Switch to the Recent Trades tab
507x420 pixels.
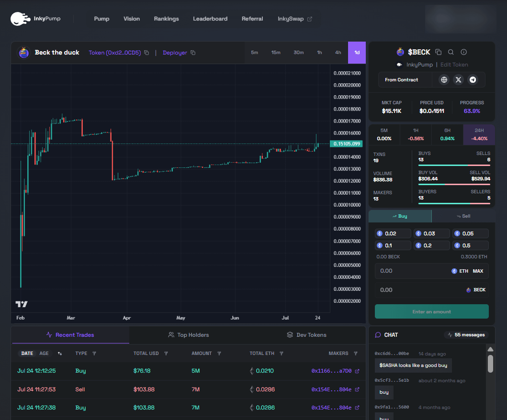click(70, 335)
